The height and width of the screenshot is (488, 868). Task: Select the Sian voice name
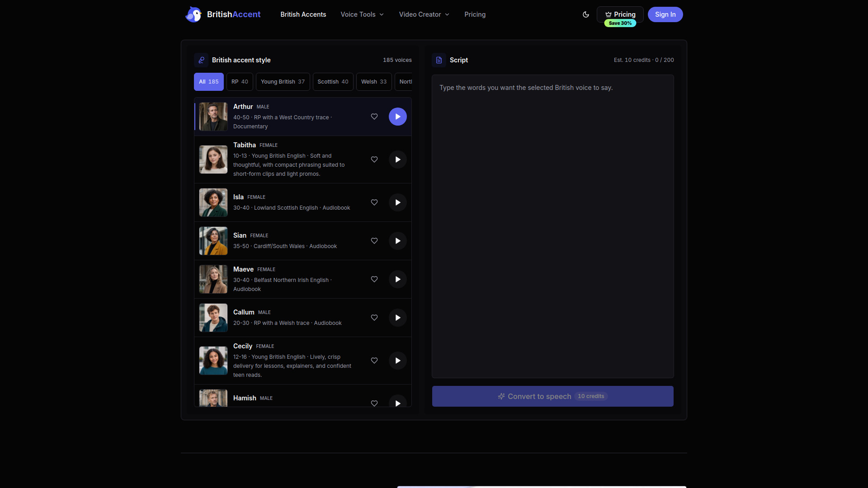tap(240, 235)
